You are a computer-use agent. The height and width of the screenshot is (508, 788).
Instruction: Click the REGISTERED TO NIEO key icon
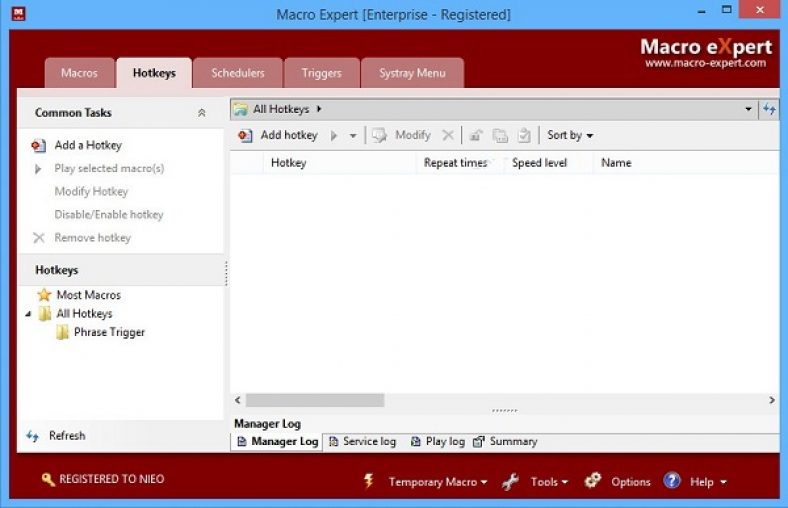pos(48,480)
